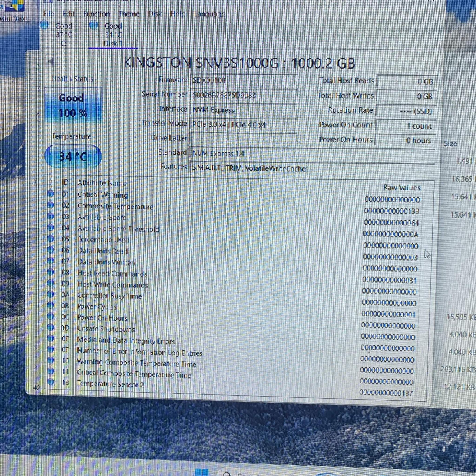Click the status icon for Data Units Written

[50, 261]
